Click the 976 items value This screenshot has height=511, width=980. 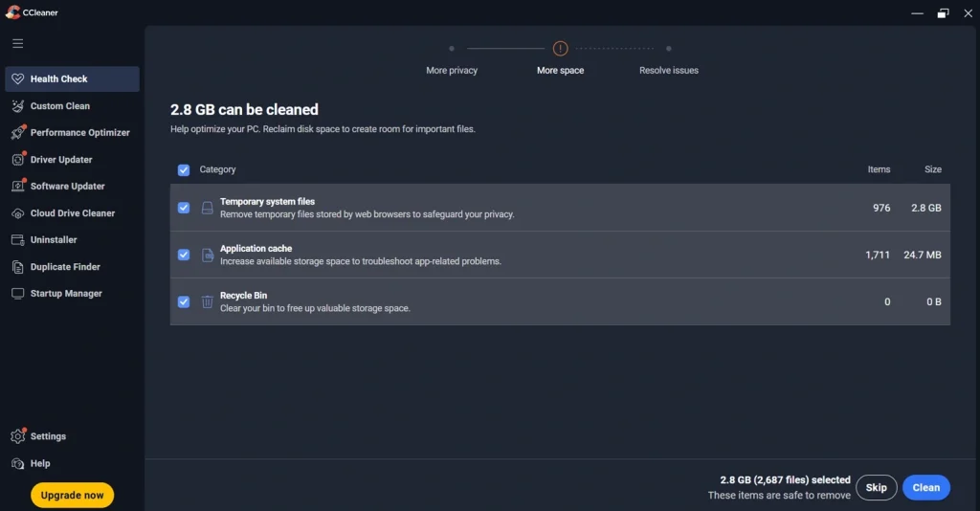(881, 208)
